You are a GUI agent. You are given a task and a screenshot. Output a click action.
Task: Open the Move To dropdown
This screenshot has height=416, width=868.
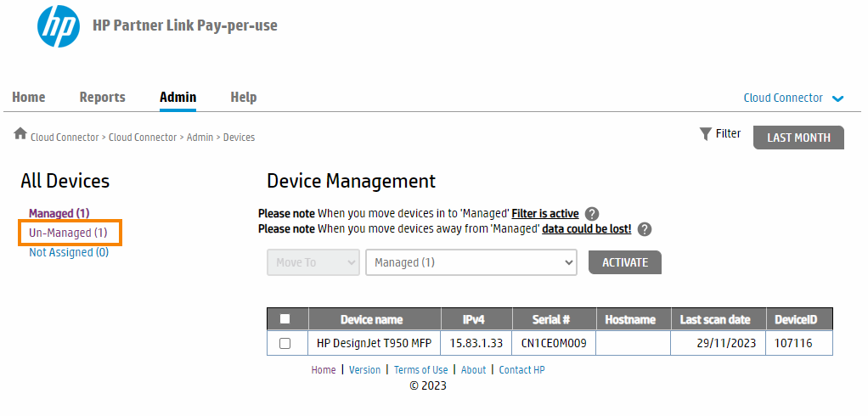[x=313, y=262]
